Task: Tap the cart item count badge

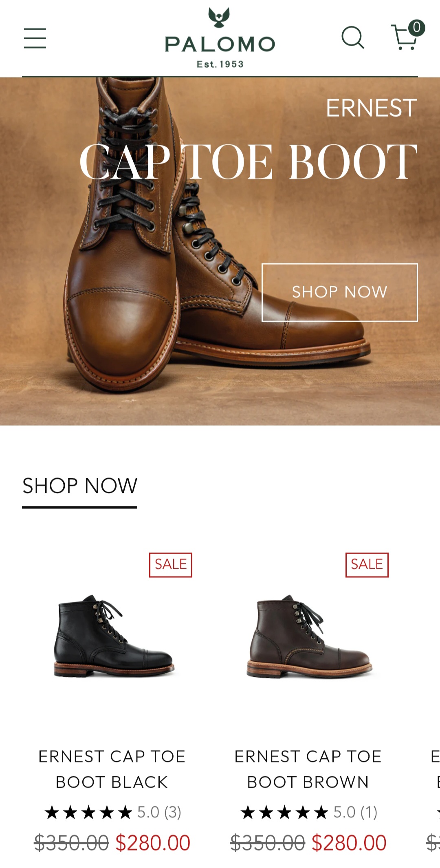Action: point(416,28)
